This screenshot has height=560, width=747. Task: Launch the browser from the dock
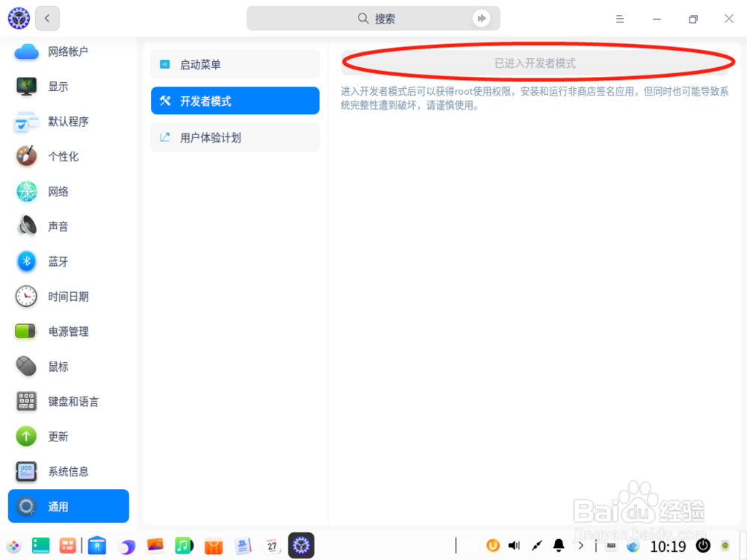pyautogui.click(x=127, y=545)
